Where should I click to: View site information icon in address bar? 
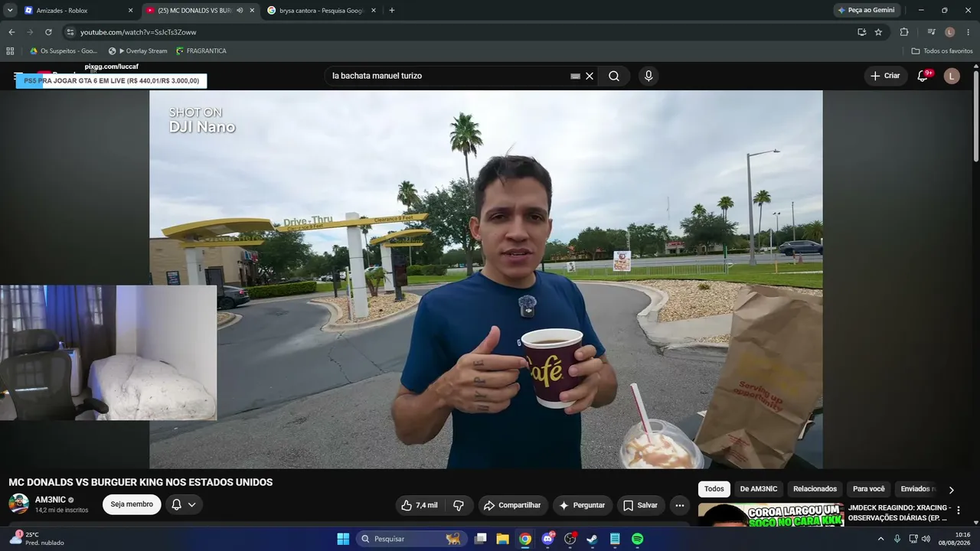pos(70,32)
